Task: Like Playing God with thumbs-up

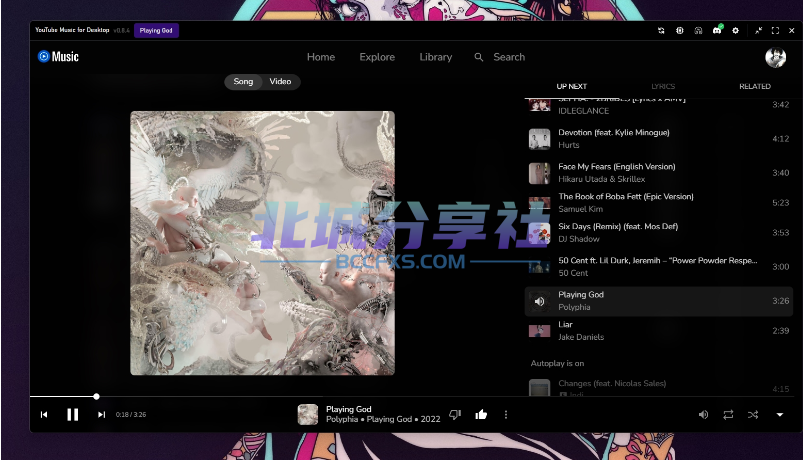Action: pos(481,415)
